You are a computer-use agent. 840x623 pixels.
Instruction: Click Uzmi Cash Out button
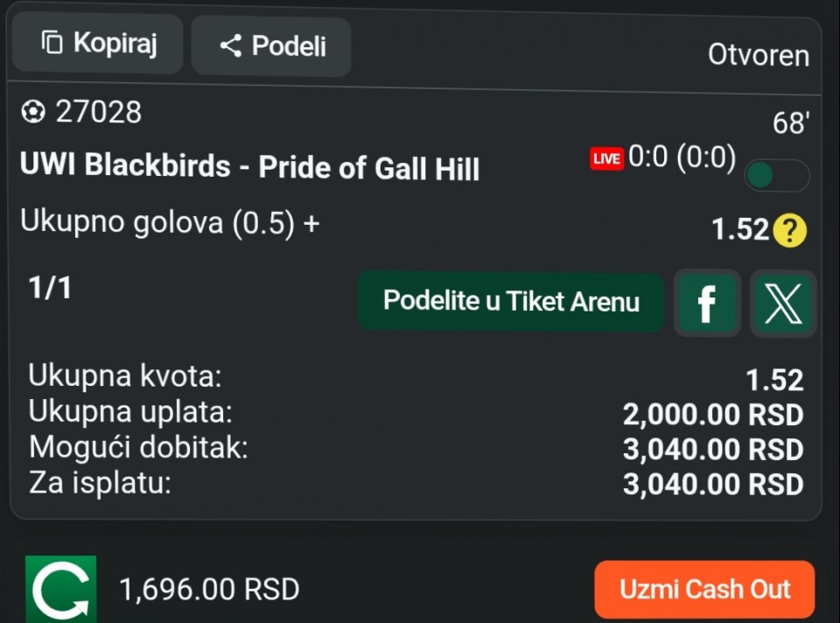click(x=704, y=589)
